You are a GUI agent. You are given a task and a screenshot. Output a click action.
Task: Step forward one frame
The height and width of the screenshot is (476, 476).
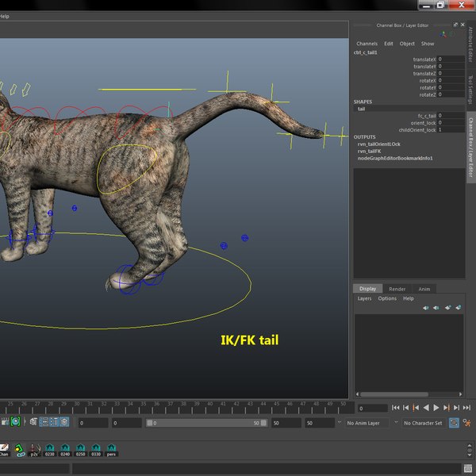[x=456, y=408]
